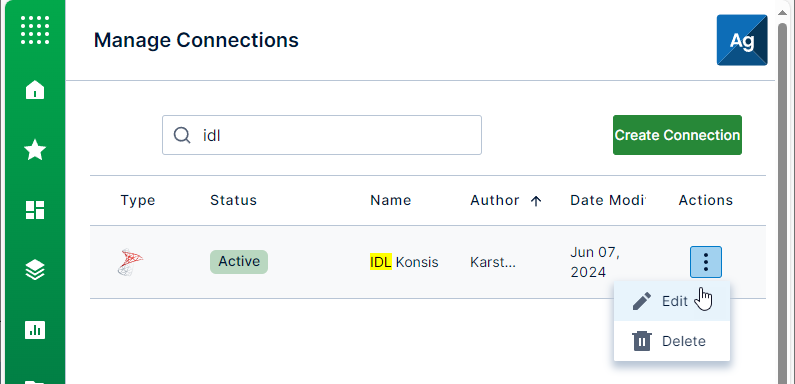Open the bar chart reports icon
795x384 pixels.
pos(35,330)
